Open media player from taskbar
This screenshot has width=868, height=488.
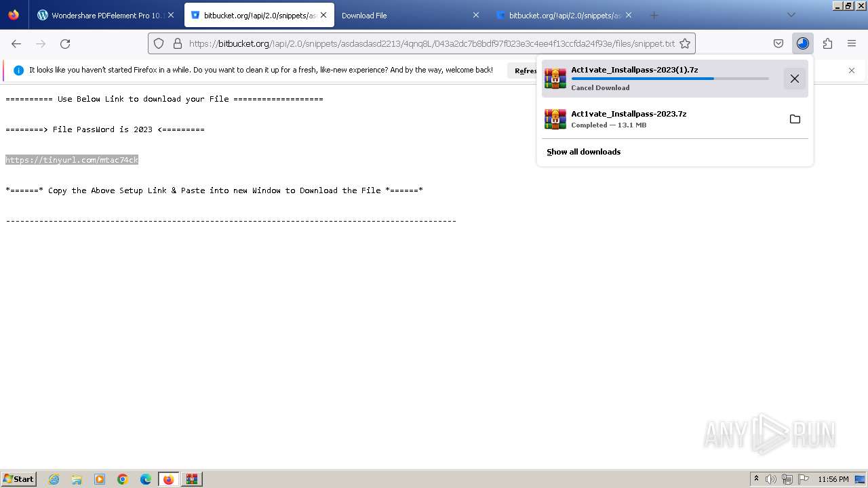100,479
